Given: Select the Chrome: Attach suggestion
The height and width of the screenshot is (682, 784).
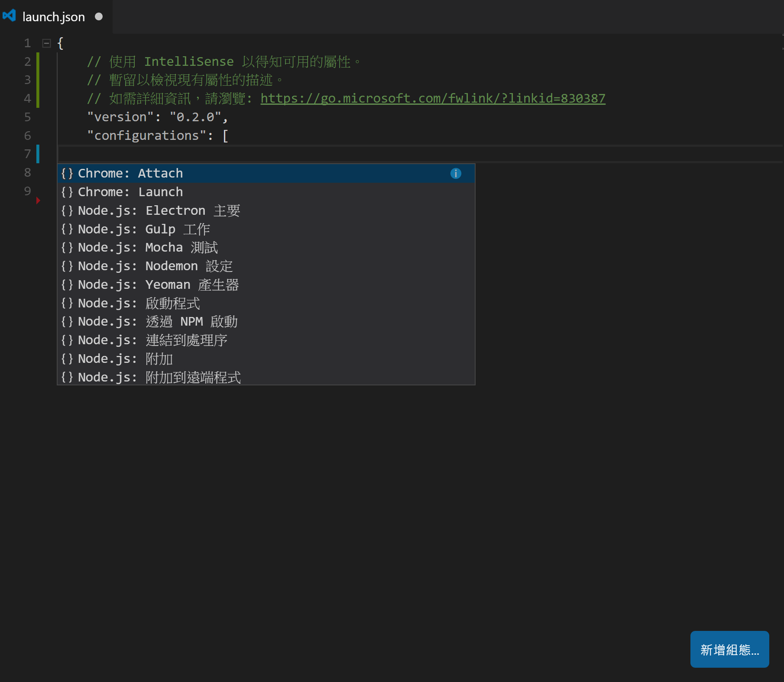Looking at the screenshot, I should tap(266, 173).
